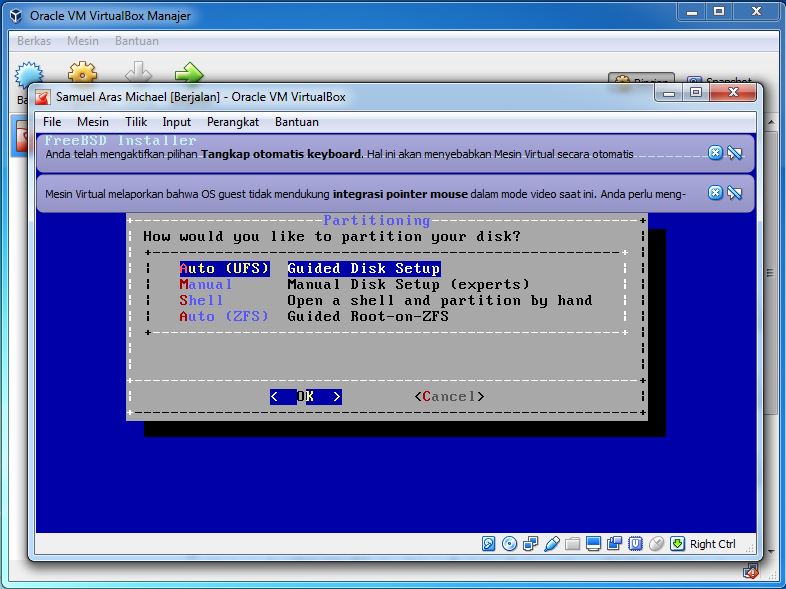786x589 pixels.
Task: Open Bantuan menu in VirtualBox Manager
Action: [136, 41]
